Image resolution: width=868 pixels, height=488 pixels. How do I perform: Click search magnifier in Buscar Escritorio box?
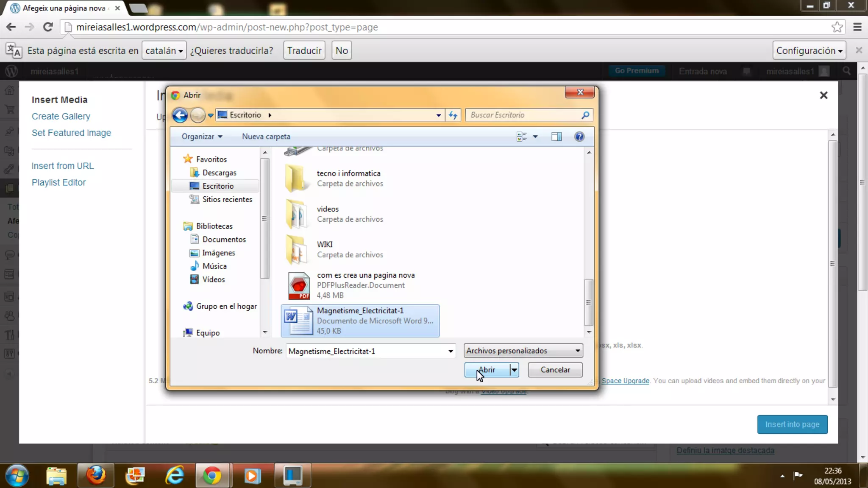[x=585, y=115]
